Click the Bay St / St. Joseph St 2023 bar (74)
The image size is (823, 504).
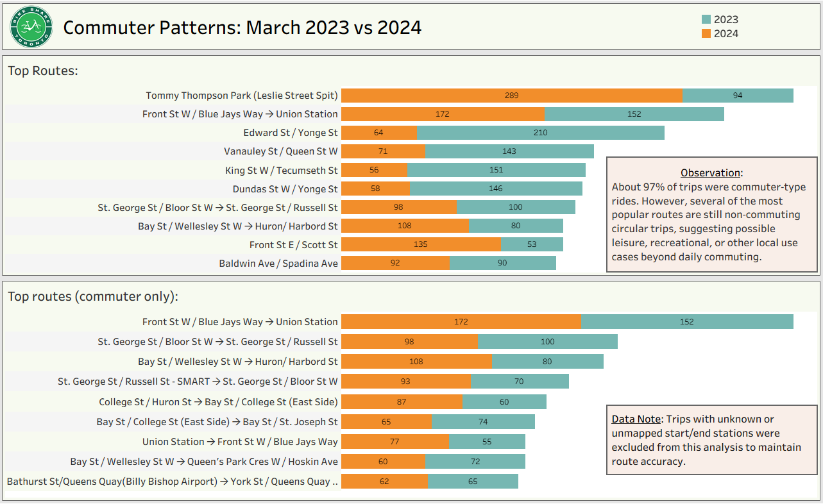point(483,422)
